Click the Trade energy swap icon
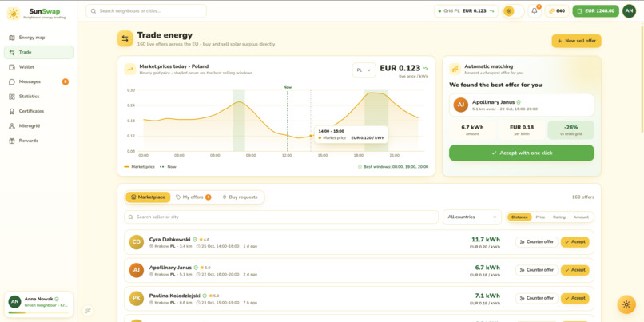The height and width of the screenshot is (322, 644). pos(125,38)
